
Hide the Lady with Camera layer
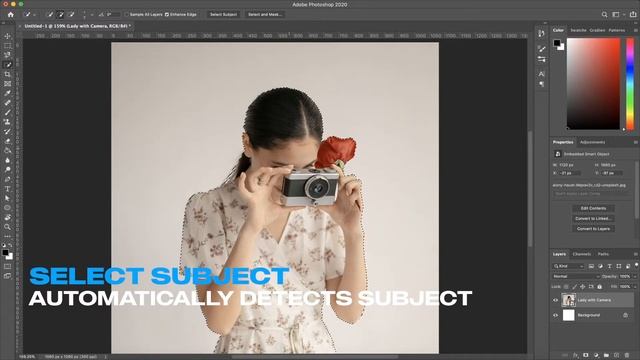tap(556, 300)
